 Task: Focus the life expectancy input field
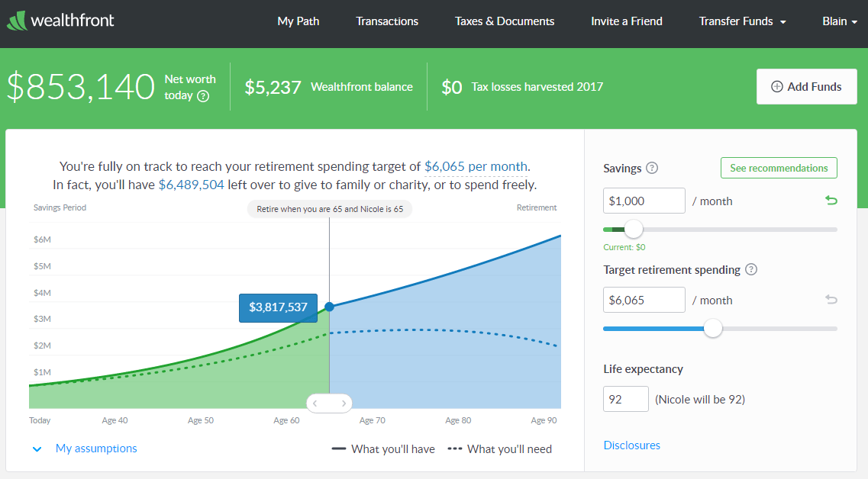(626, 400)
